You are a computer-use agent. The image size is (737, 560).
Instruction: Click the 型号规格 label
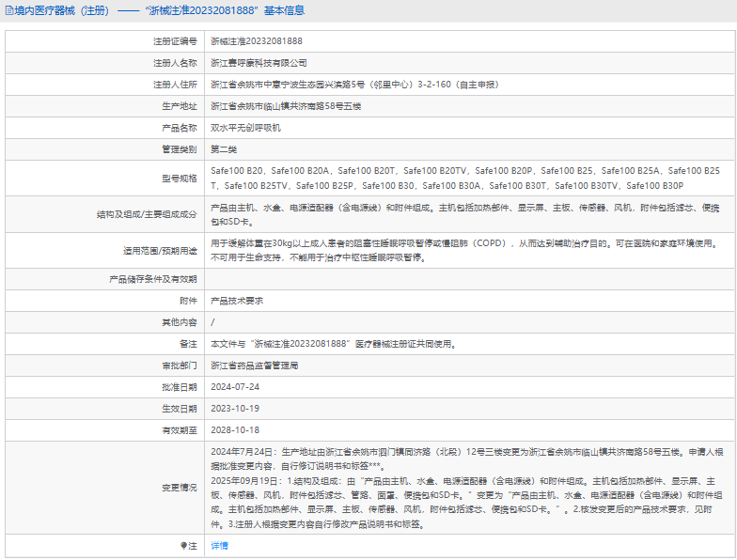(x=180, y=179)
